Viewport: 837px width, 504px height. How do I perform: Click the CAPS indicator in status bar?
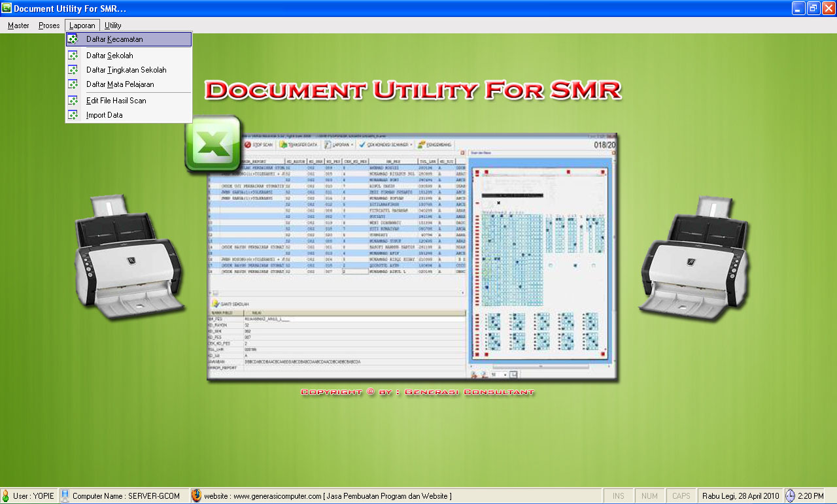click(x=681, y=496)
